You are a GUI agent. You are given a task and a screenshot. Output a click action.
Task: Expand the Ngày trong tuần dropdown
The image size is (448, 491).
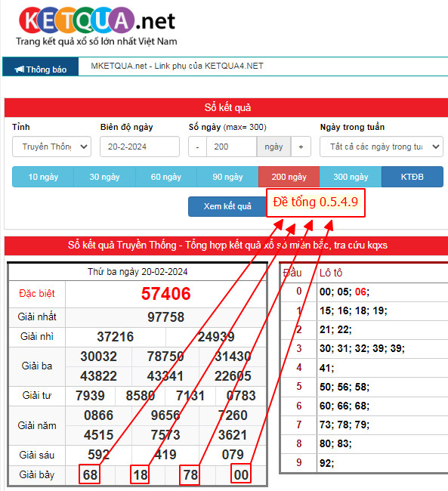[x=382, y=147]
